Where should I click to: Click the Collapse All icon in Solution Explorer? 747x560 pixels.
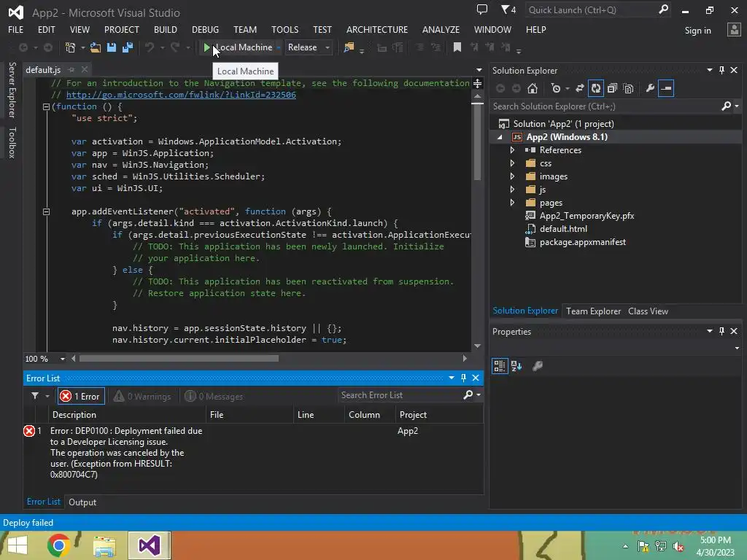[x=612, y=88]
